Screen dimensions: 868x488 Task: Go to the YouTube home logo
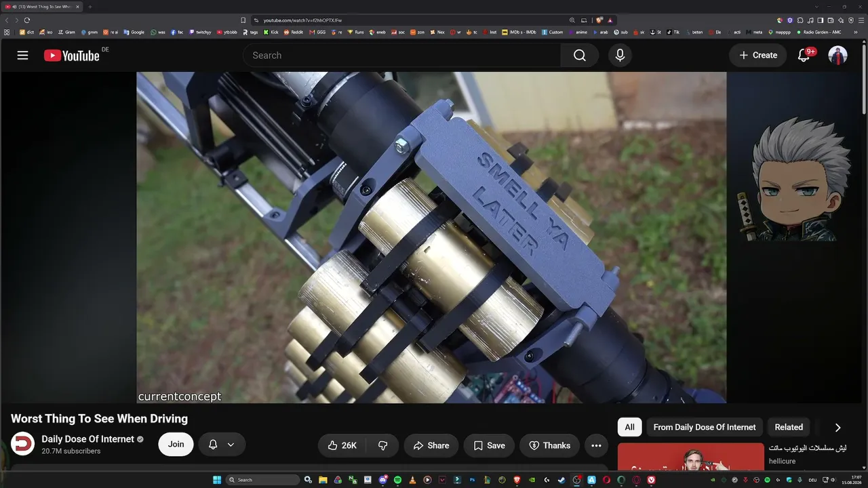click(x=72, y=56)
